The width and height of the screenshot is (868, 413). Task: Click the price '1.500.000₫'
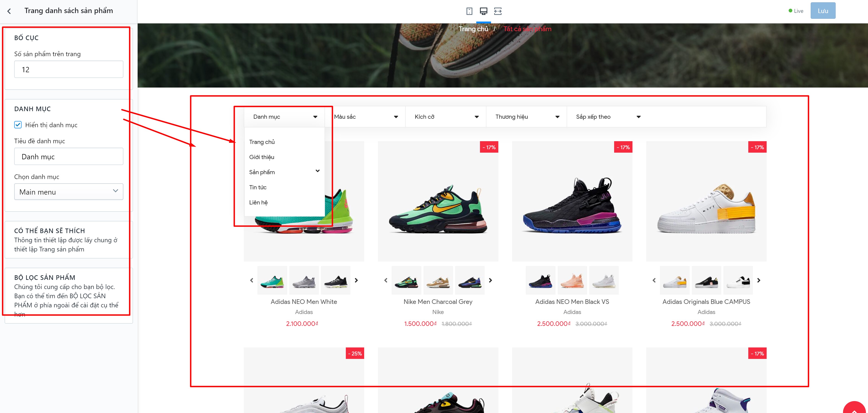[x=420, y=324]
